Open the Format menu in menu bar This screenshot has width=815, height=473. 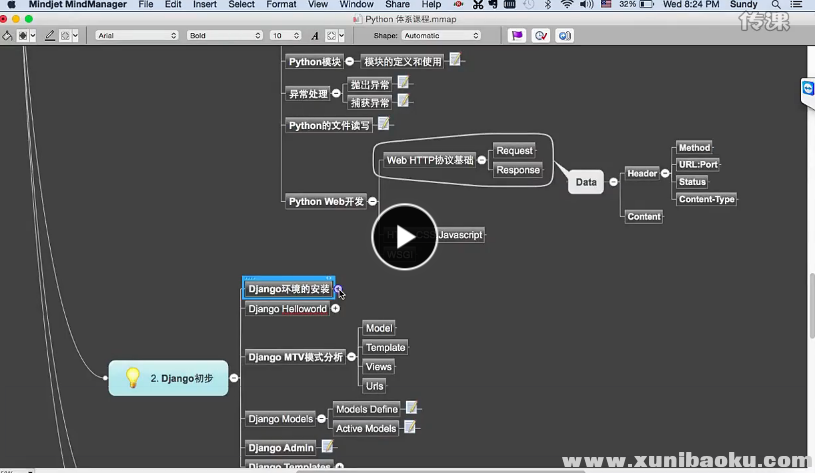[x=281, y=4]
